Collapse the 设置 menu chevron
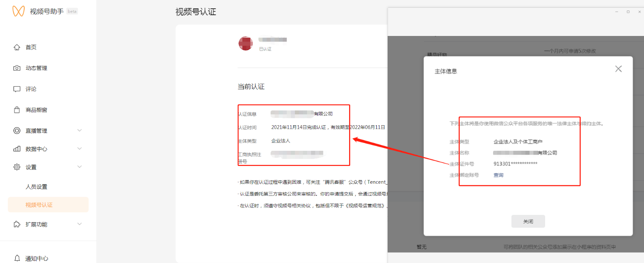The image size is (644, 263). coord(79,167)
